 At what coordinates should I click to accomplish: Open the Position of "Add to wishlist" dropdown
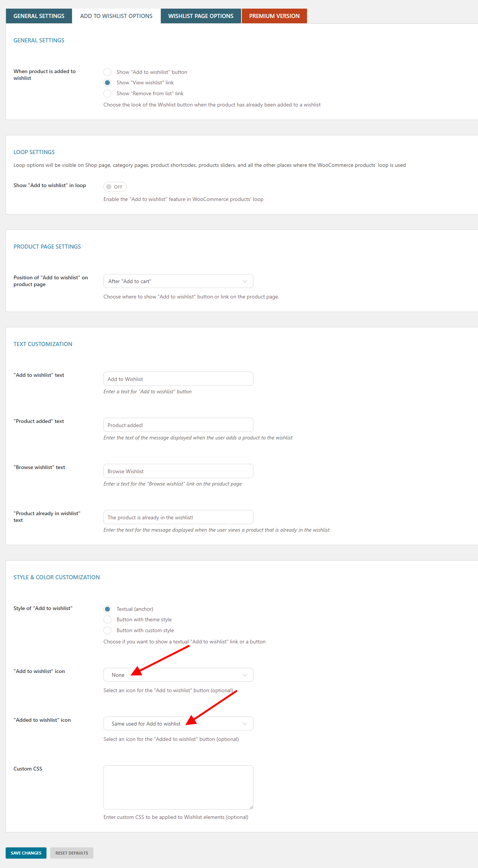point(178,281)
